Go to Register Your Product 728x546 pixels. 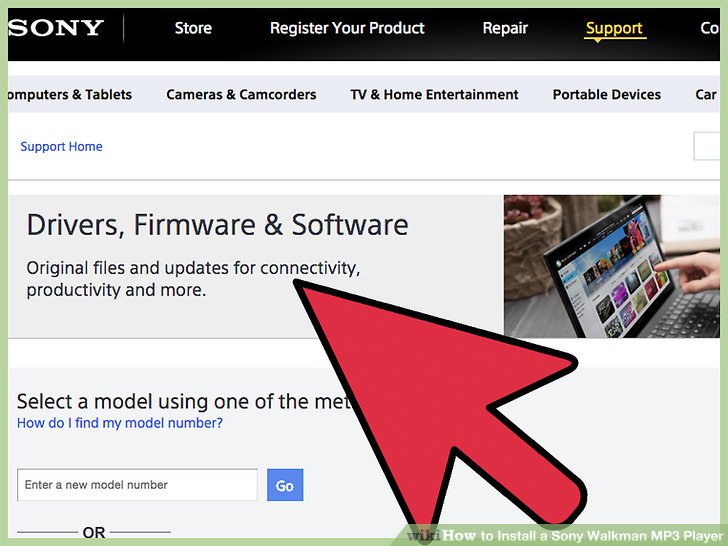click(x=347, y=28)
